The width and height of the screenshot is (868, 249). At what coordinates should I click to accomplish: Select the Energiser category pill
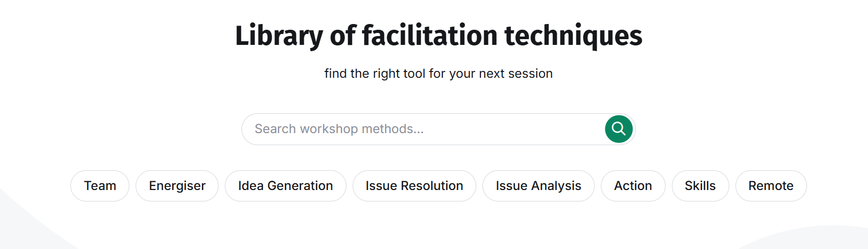(x=177, y=186)
